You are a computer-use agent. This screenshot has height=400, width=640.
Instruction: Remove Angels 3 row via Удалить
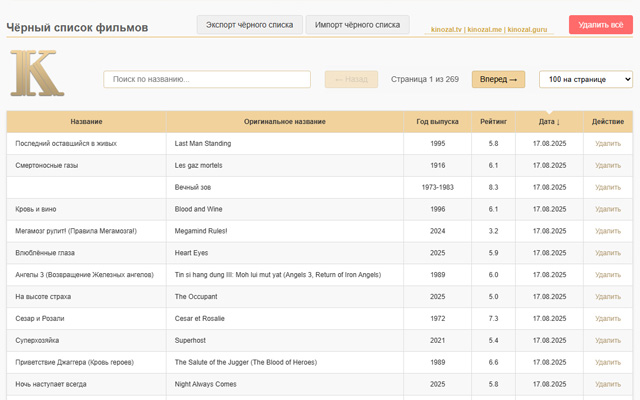pyautogui.click(x=608, y=275)
